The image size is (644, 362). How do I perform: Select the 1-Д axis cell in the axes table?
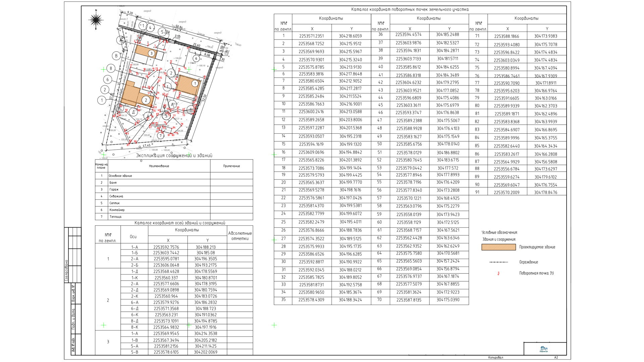point(135,271)
